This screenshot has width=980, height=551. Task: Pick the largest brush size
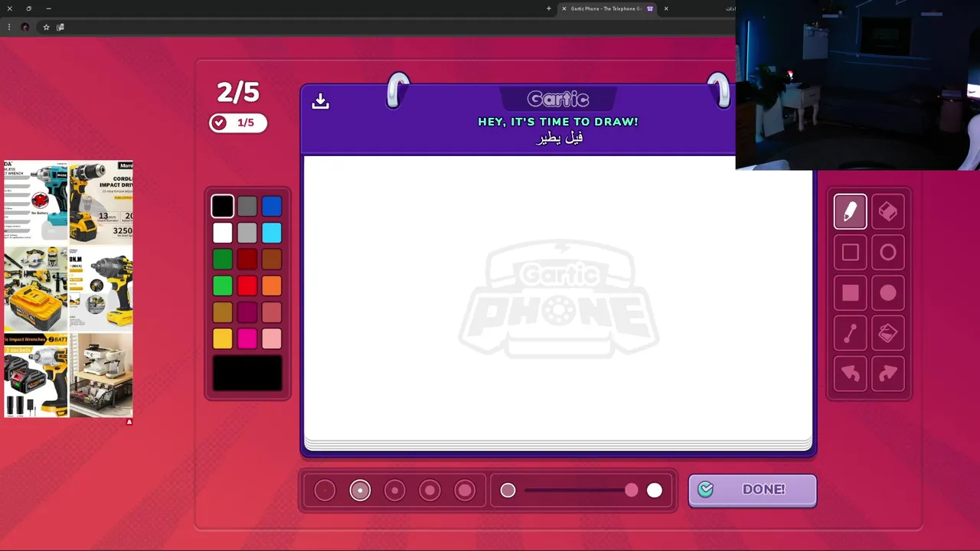coord(465,491)
